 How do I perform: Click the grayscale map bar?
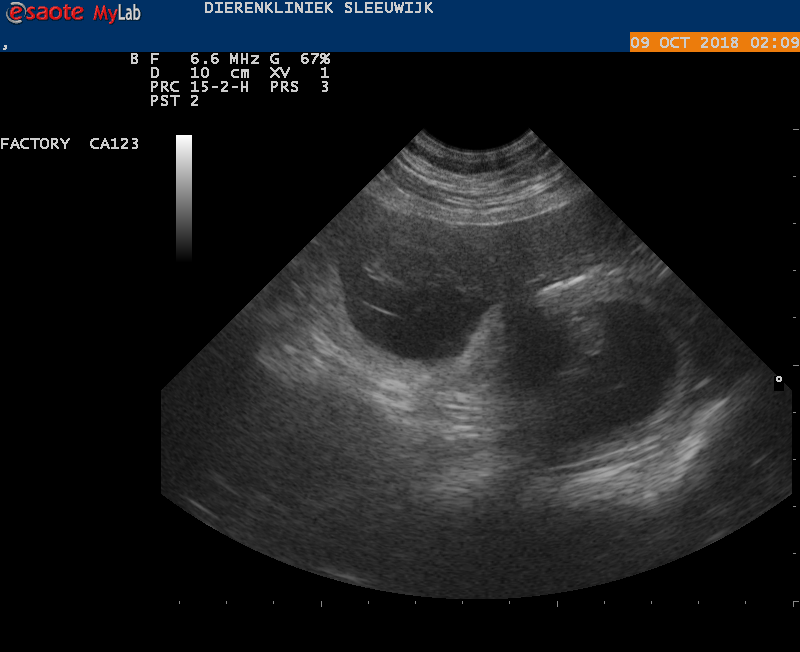[184, 198]
